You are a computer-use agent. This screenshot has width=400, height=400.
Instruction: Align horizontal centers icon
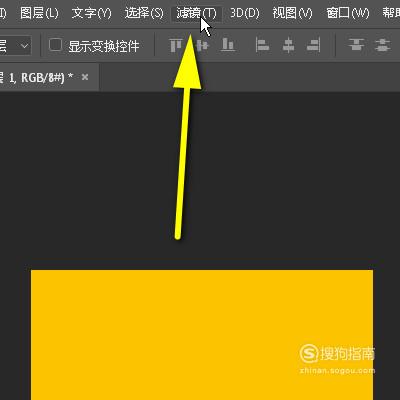coord(288,45)
